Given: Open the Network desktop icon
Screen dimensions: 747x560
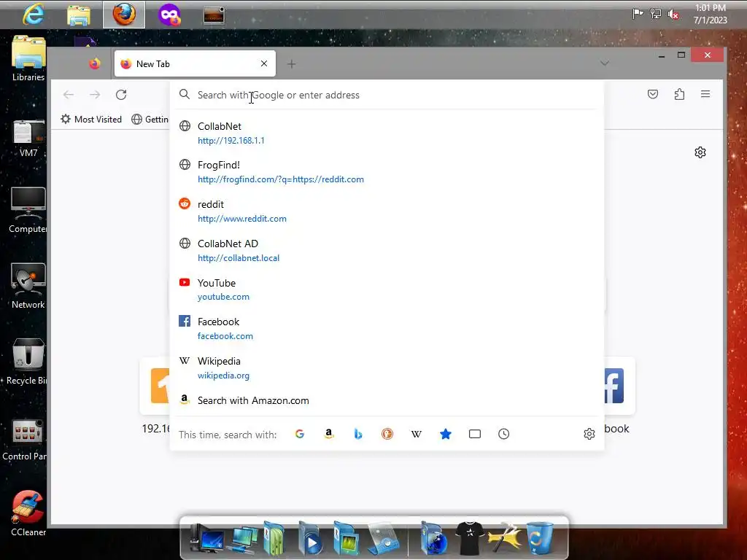Looking at the screenshot, I should pos(28,286).
